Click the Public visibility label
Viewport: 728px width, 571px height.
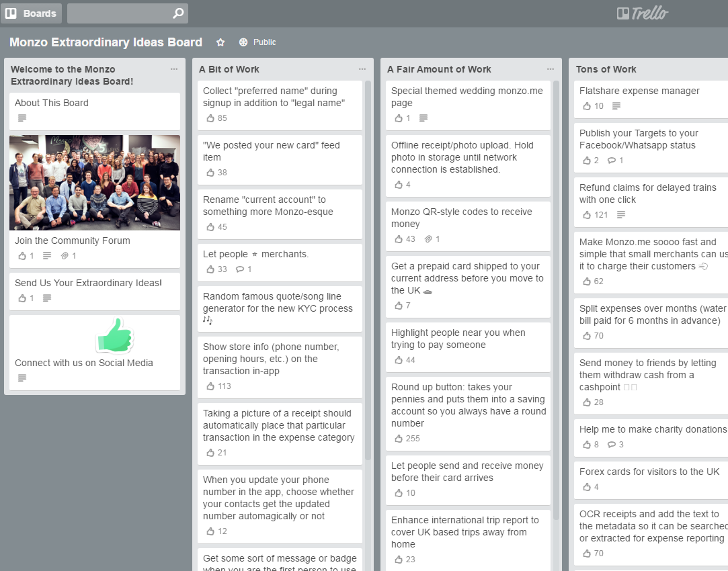[265, 42]
